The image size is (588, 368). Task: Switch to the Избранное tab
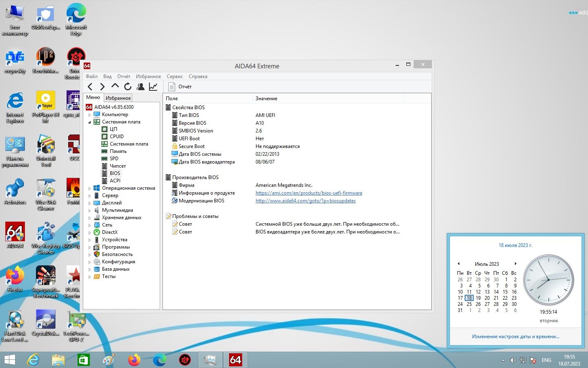click(118, 98)
